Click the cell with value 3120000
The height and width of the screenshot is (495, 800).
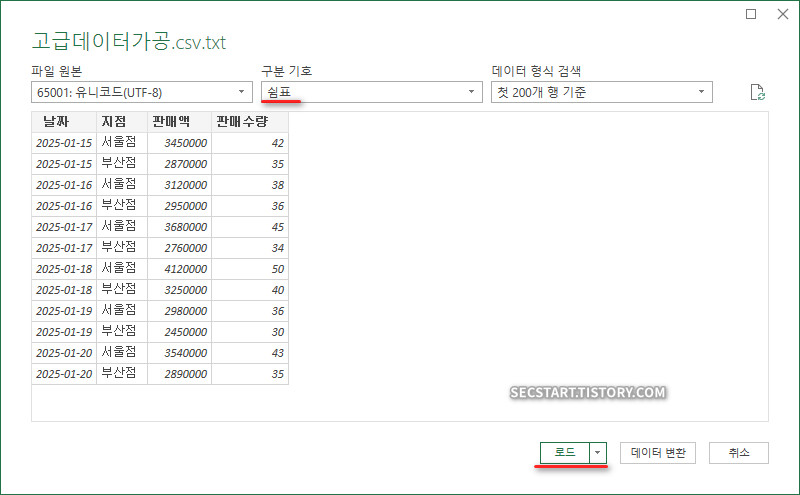[180, 185]
